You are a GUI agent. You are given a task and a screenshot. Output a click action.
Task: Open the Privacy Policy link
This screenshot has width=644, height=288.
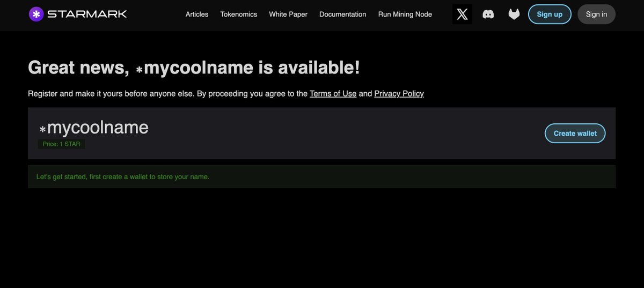(399, 94)
